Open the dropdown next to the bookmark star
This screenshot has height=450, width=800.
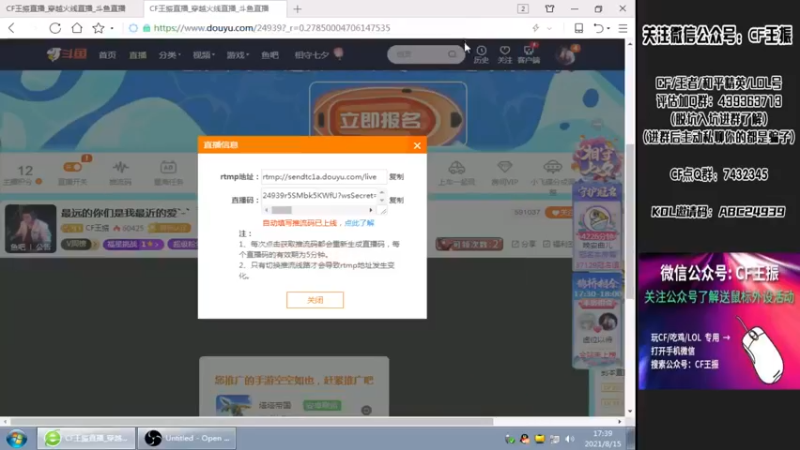coord(112,28)
